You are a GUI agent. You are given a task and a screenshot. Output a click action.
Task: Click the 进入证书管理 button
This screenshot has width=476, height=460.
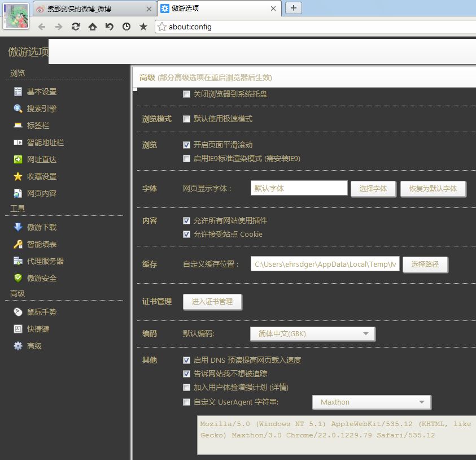coord(212,302)
